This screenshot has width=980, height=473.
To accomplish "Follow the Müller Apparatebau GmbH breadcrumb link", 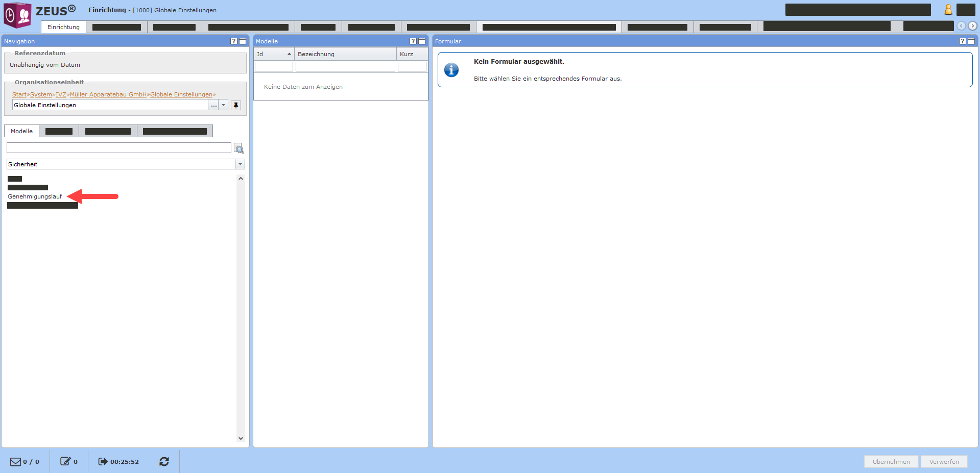I will 108,94.
